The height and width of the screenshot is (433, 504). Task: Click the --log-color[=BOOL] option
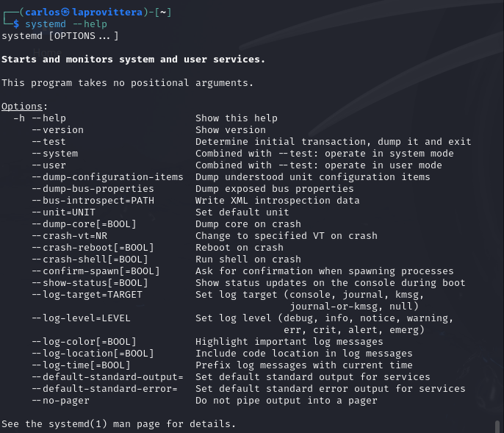84,342
